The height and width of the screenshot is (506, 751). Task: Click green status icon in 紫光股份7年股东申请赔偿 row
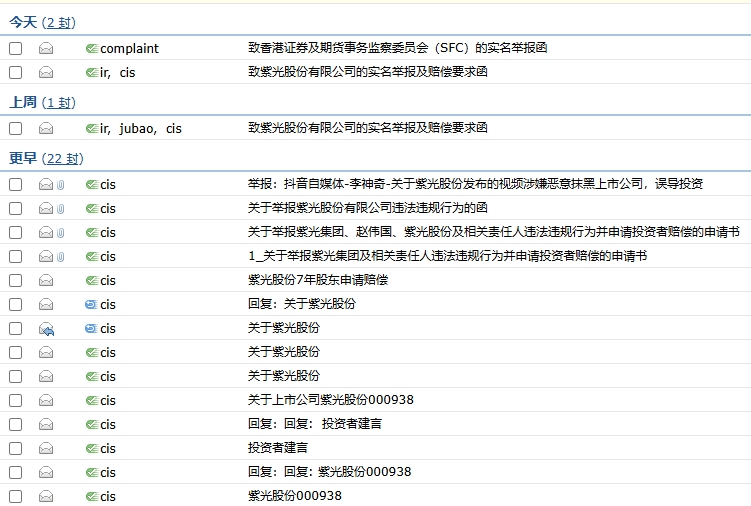click(92, 280)
